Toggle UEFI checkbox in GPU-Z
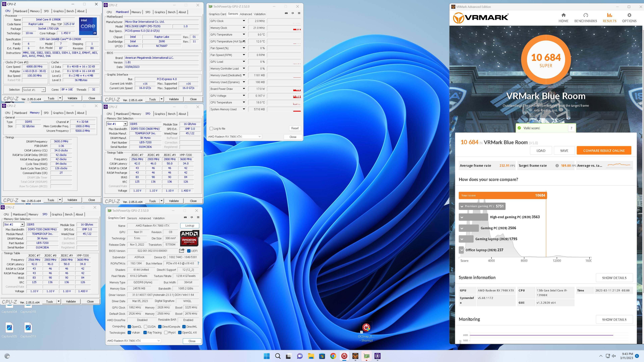Image resolution: width=644 pixels, height=362 pixels. pyautogui.click(x=189, y=251)
